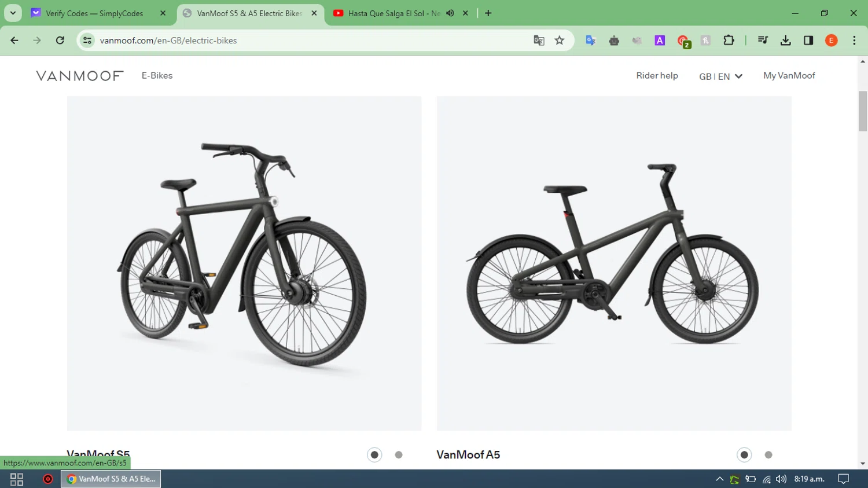Screen dimensions: 868x488
Task: Open the purple A extension
Action: coord(660,41)
